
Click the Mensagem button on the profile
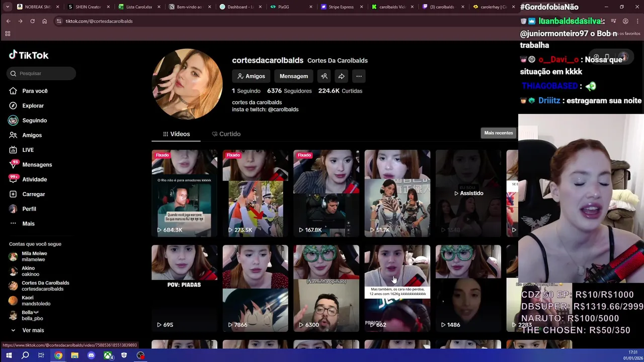coord(294,76)
